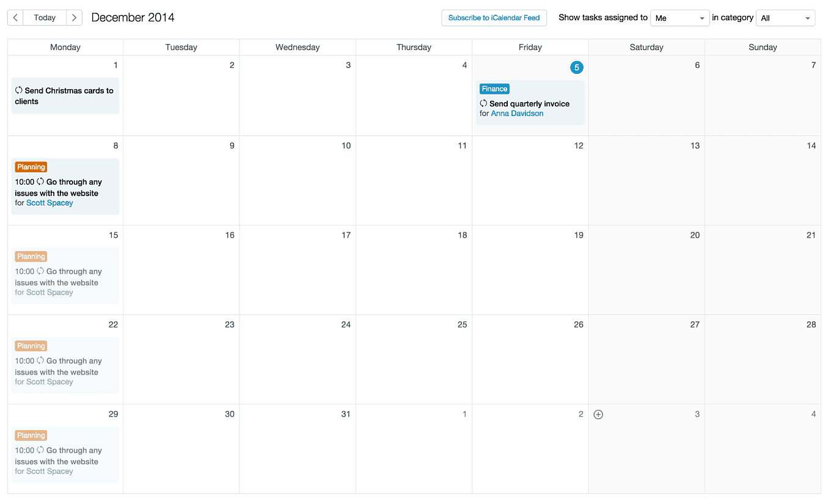Click the Planning tag on December 8
This screenshot has height=504, width=831.
click(31, 167)
